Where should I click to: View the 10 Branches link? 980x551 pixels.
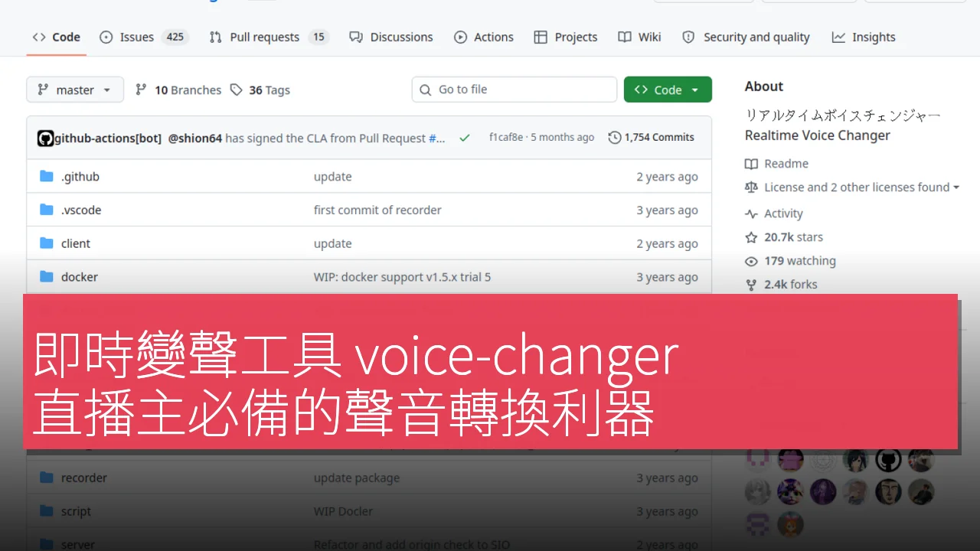(x=178, y=90)
